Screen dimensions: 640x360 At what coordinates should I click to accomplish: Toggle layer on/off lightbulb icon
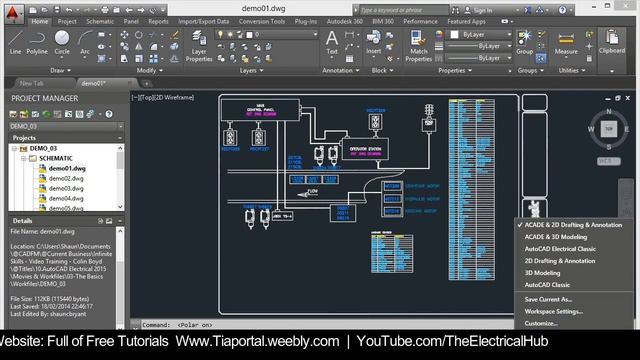[220, 34]
